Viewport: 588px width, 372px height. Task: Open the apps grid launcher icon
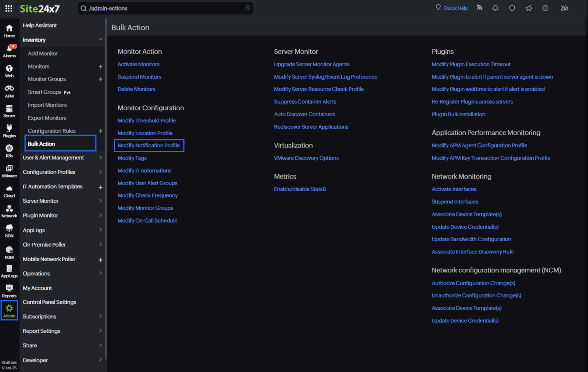tap(9, 8)
